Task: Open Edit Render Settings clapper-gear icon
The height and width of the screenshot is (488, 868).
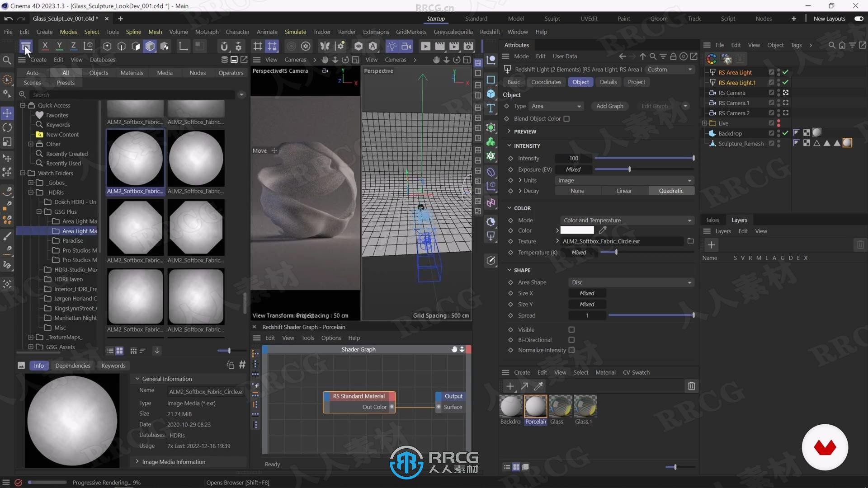Action: (x=468, y=46)
